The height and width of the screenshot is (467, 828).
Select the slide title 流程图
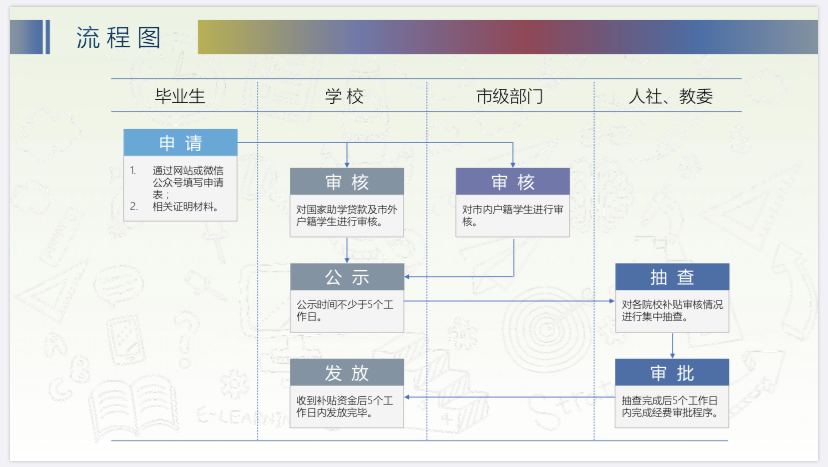pos(118,38)
